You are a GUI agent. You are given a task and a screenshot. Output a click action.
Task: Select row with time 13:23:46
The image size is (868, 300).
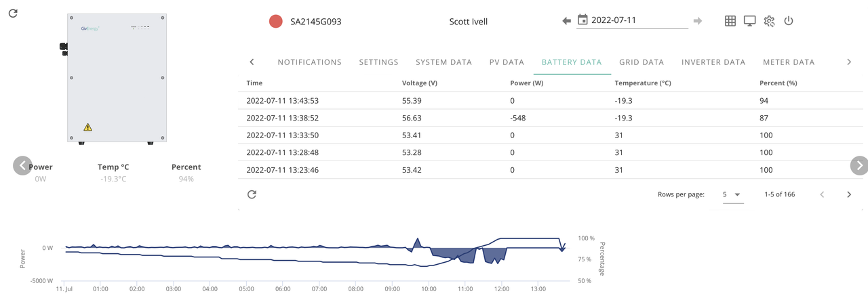[551, 170]
